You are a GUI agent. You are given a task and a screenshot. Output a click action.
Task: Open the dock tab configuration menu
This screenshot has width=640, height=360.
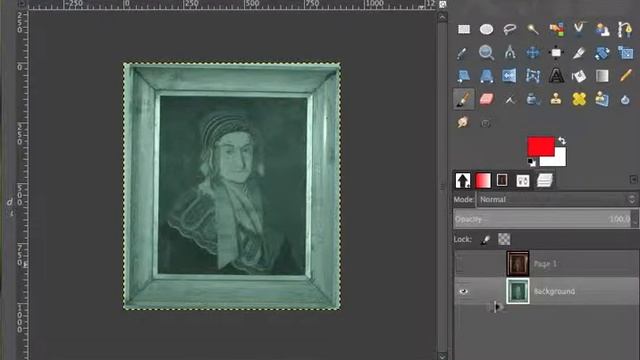tap(633, 179)
